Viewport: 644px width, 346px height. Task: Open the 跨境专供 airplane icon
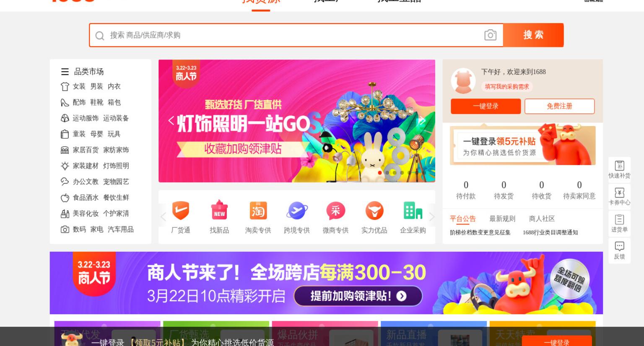[297, 211]
